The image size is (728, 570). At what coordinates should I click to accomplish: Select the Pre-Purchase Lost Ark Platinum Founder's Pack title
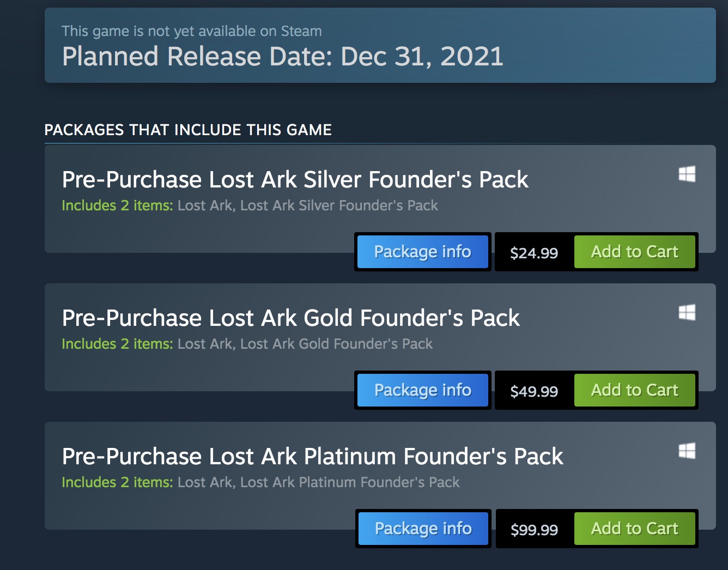[312, 457]
